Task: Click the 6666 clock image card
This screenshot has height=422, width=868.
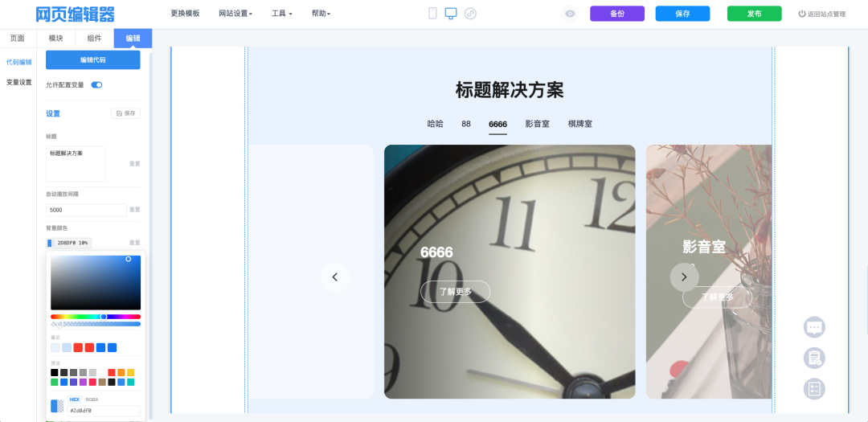Action: (x=510, y=272)
